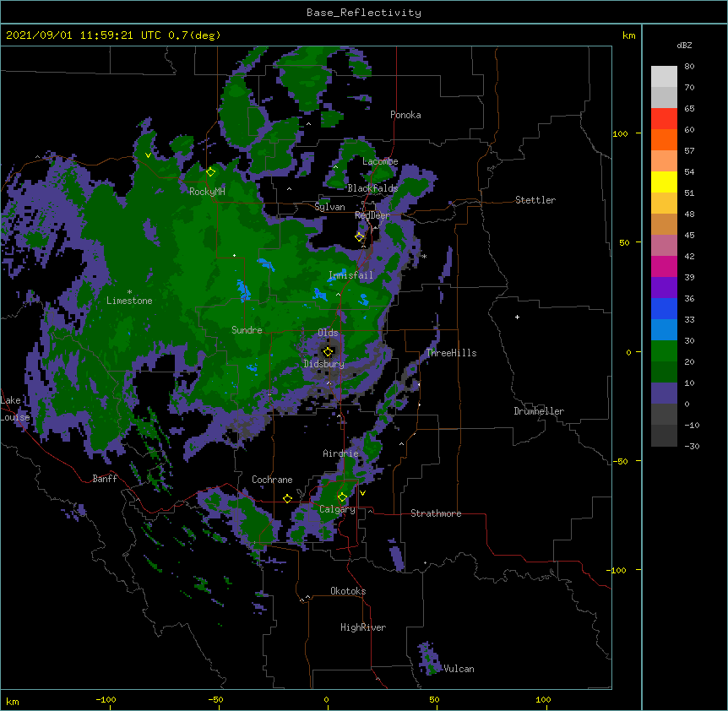Click the asterisk marker above Limestone
The width and height of the screenshot is (728, 711).
[x=129, y=292]
